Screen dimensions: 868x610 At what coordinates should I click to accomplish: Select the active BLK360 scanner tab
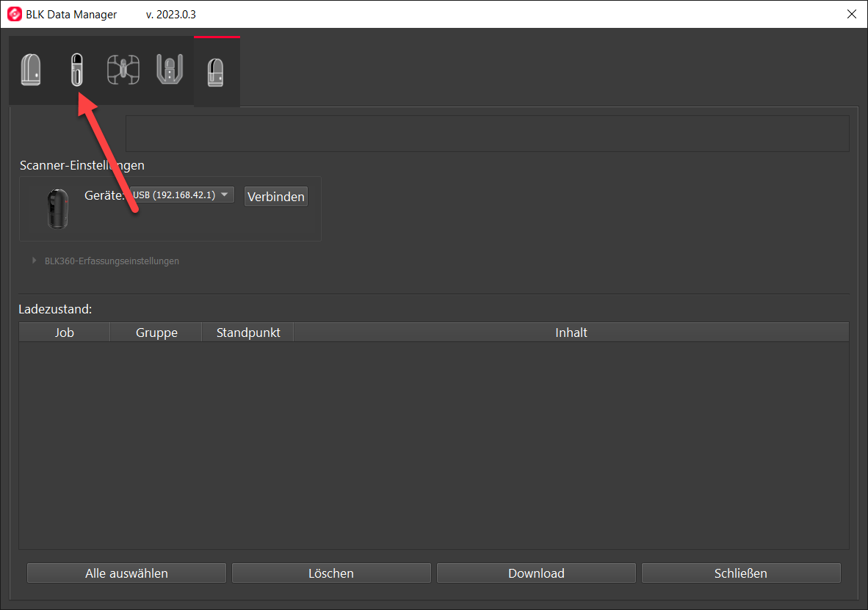pyautogui.click(x=216, y=73)
